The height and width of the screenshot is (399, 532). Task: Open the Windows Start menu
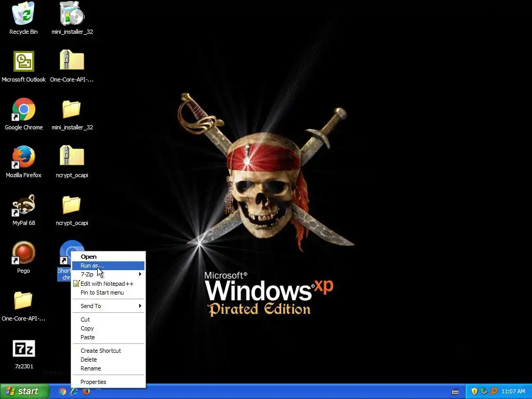pos(24,391)
